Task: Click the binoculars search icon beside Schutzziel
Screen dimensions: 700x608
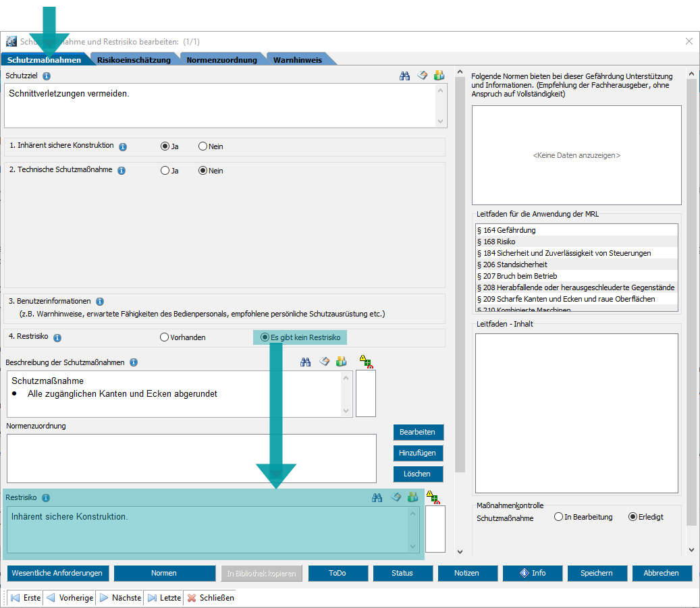Action: click(x=404, y=76)
